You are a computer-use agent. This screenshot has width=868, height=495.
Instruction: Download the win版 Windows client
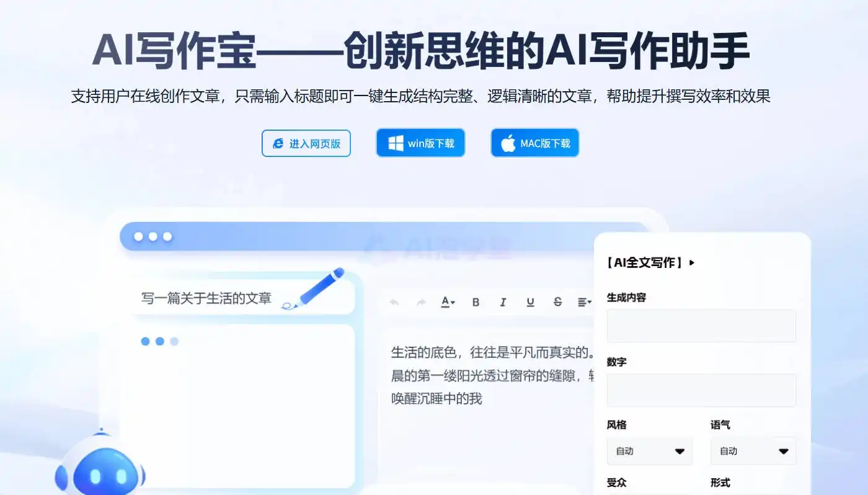(x=420, y=143)
